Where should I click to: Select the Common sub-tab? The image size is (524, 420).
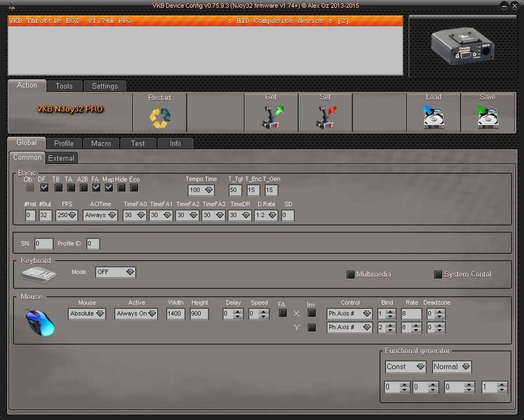click(x=27, y=157)
